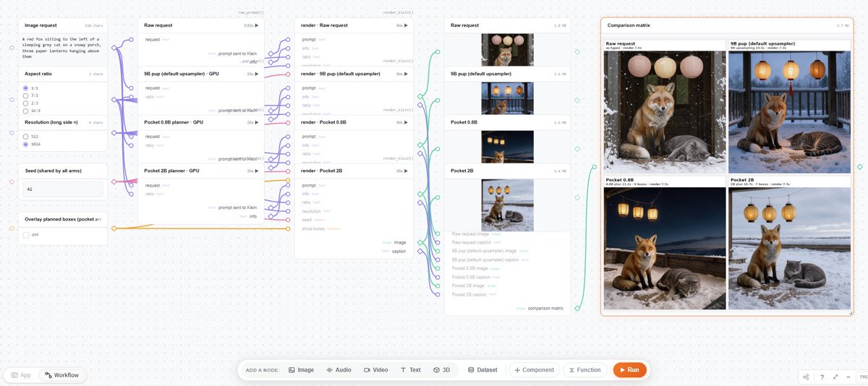Screen dimensions: 868x386
Task: Open the help question mark icon
Action: point(822,377)
